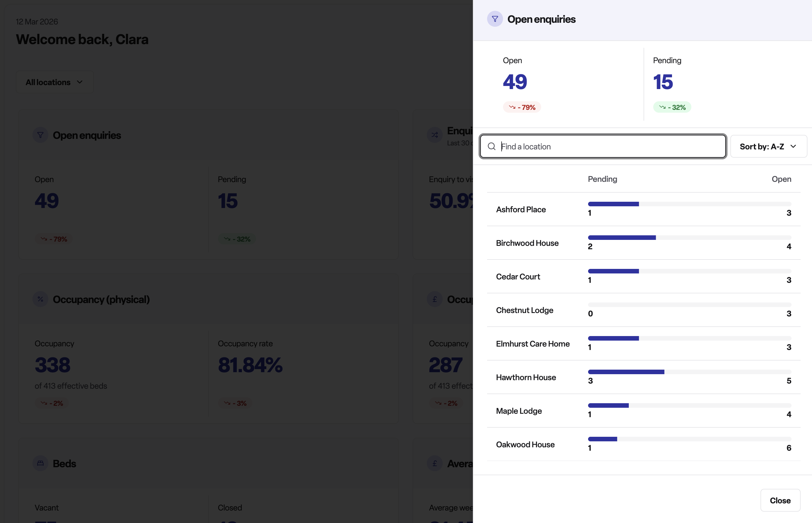Click the Chestnut Lodge empty progress bar
812x523 pixels.
(689, 305)
